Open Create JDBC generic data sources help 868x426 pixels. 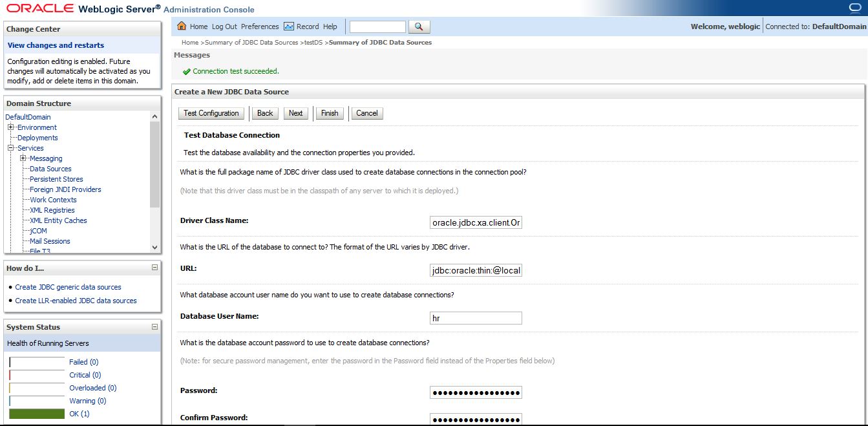(68, 287)
